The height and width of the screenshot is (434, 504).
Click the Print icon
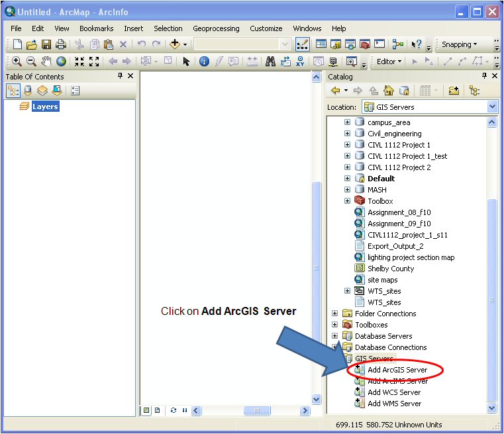[61, 44]
